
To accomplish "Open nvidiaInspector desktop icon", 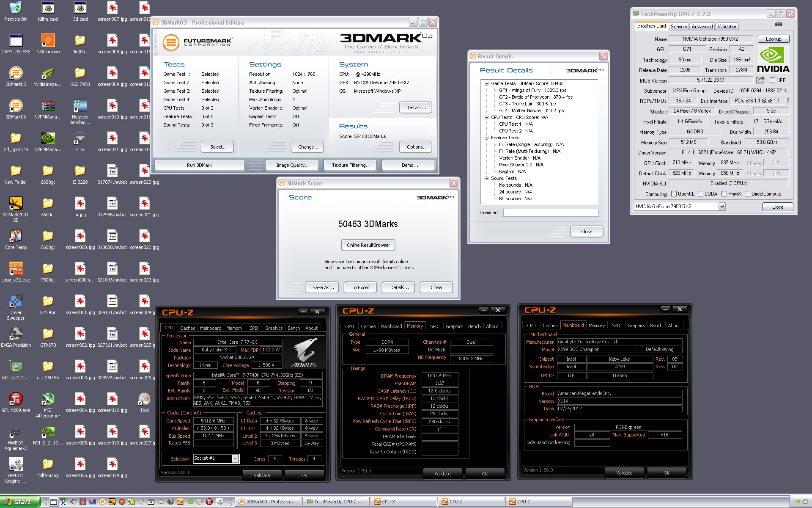I will pos(48,77).
